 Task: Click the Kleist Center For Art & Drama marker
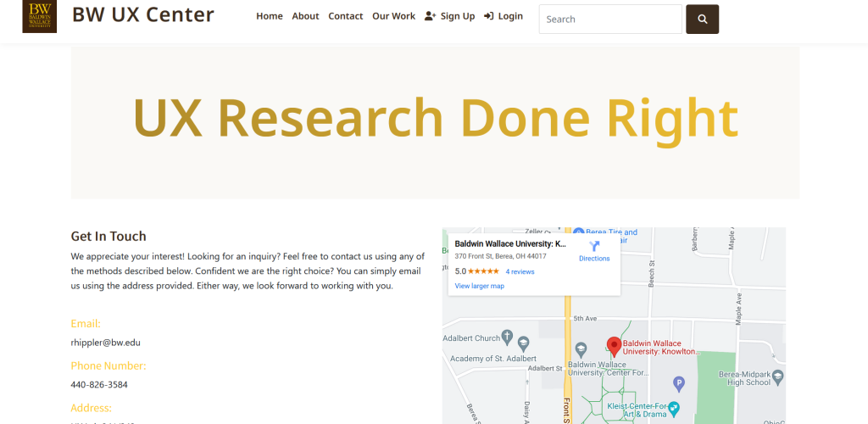tap(674, 409)
